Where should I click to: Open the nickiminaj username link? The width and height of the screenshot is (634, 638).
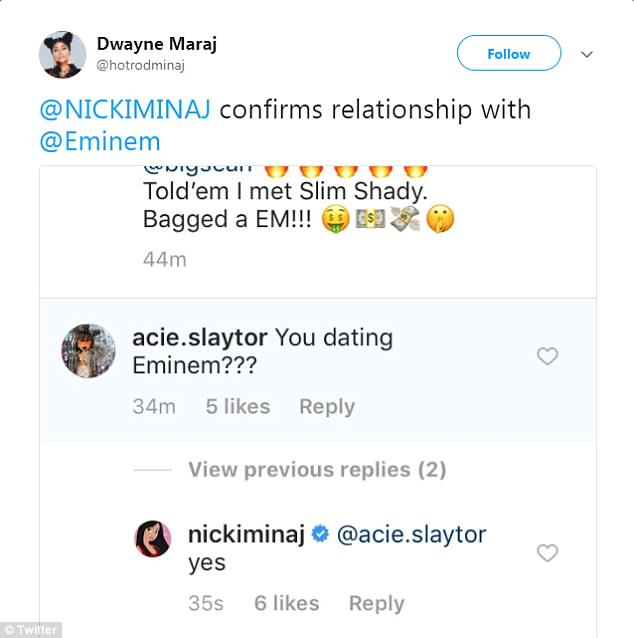click(246, 535)
